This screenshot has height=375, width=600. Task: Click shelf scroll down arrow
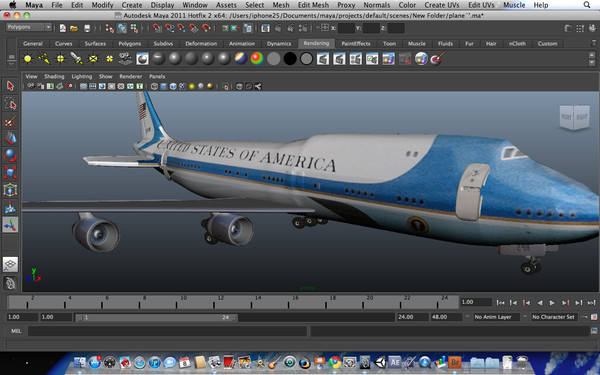coord(592,63)
